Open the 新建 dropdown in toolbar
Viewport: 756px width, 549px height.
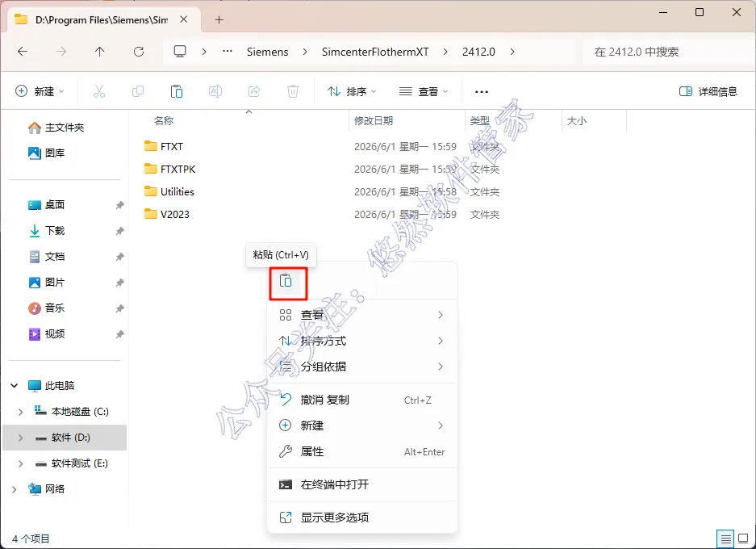(40, 91)
